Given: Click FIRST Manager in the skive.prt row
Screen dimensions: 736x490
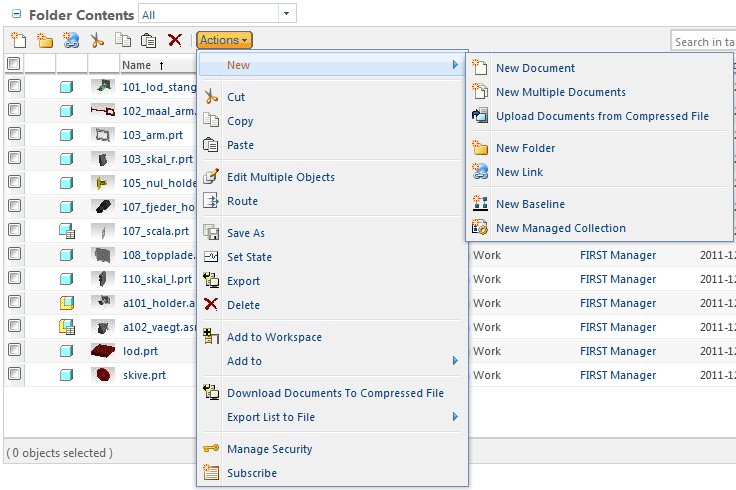Looking at the screenshot, I should 618,375.
